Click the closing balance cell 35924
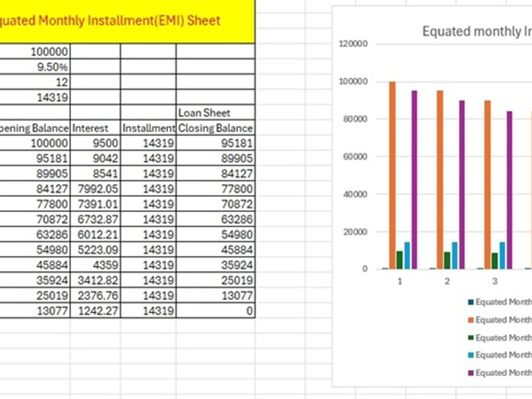The width and height of the screenshot is (532, 399). [x=215, y=265]
